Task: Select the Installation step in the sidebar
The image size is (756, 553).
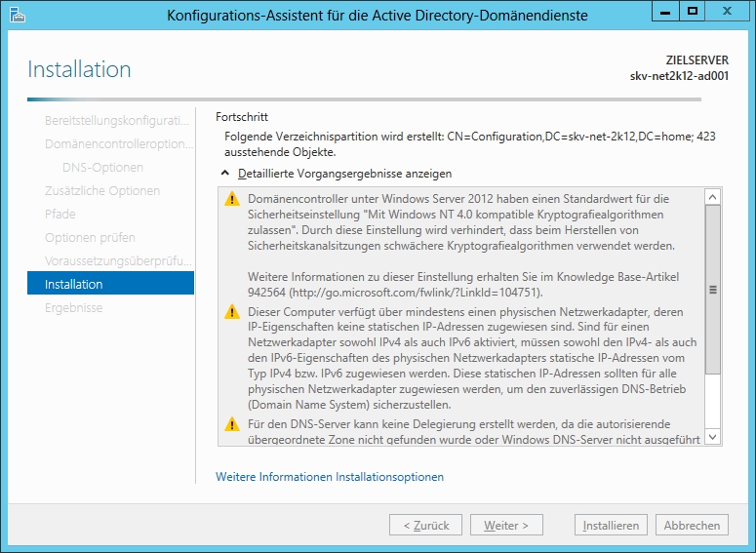Action: click(x=110, y=284)
